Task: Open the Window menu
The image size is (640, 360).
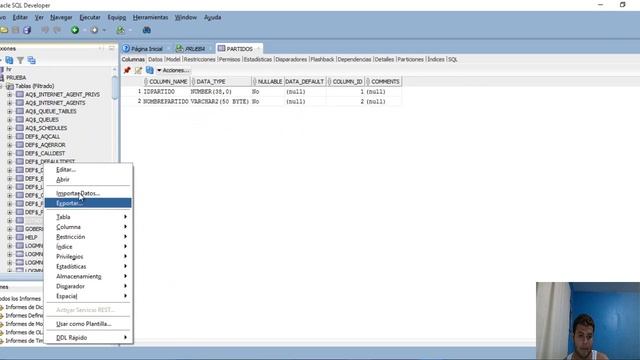Action: click(186, 17)
